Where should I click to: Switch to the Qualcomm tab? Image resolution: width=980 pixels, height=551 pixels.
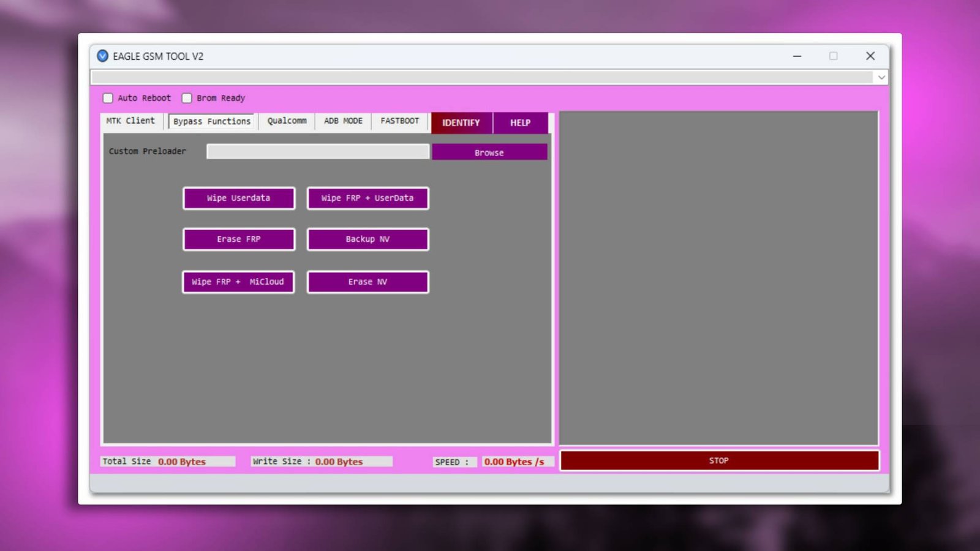286,121
